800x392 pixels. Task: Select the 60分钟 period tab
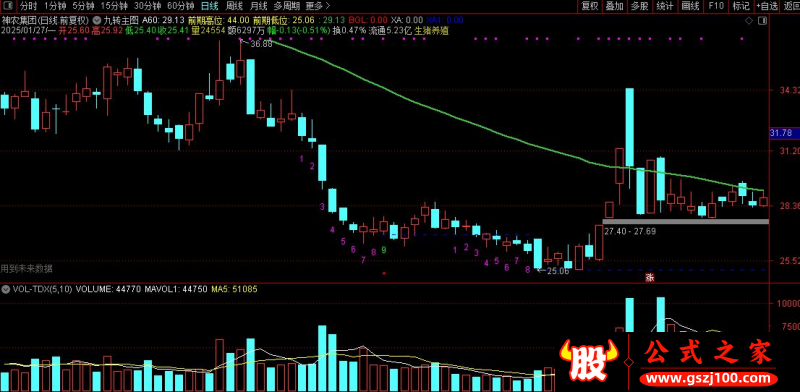coord(181,6)
